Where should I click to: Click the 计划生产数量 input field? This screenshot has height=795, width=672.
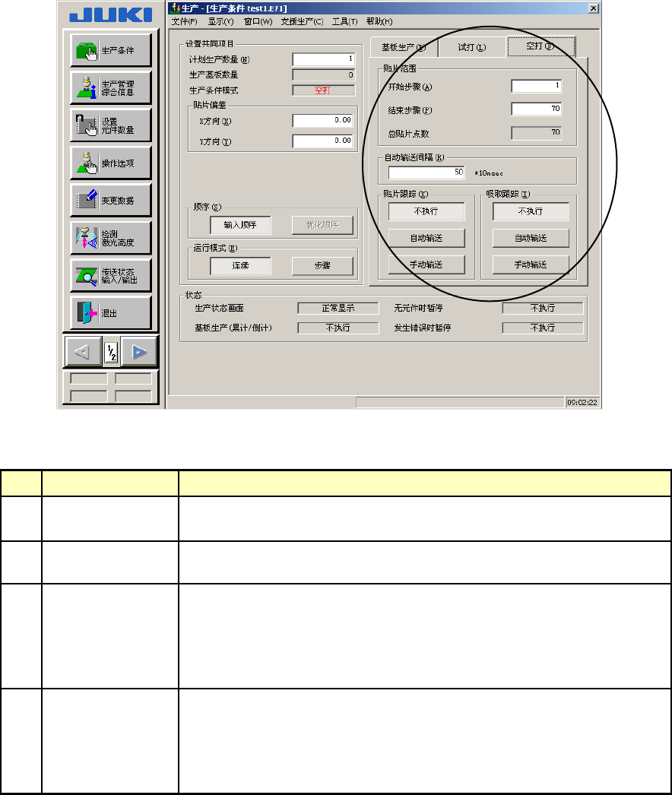(x=324, y=59)
